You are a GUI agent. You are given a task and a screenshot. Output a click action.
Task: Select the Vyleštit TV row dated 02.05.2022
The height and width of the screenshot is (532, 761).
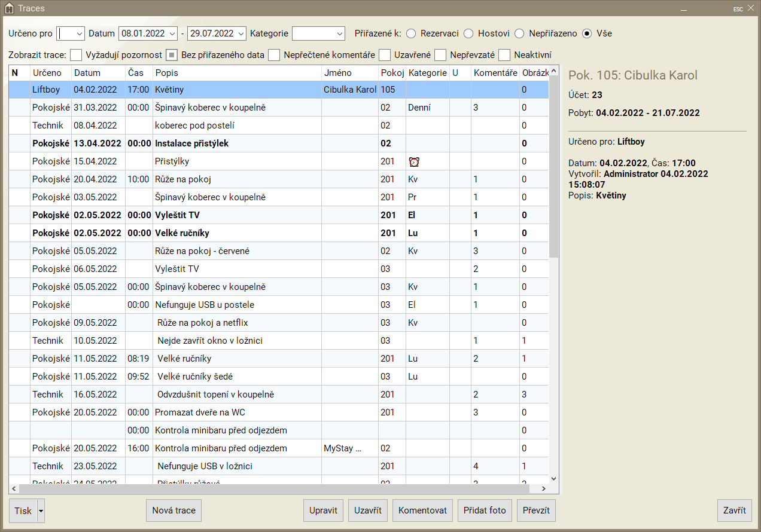239,215
